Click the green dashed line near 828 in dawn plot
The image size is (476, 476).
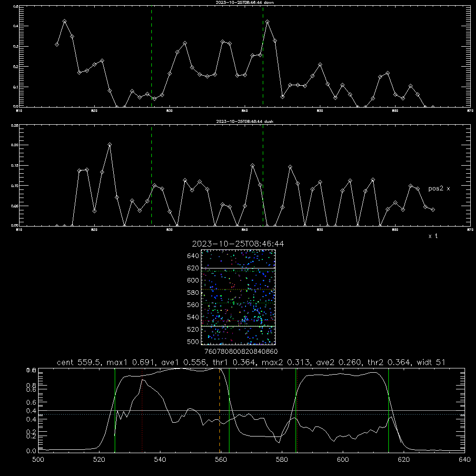tap(151, 57)
